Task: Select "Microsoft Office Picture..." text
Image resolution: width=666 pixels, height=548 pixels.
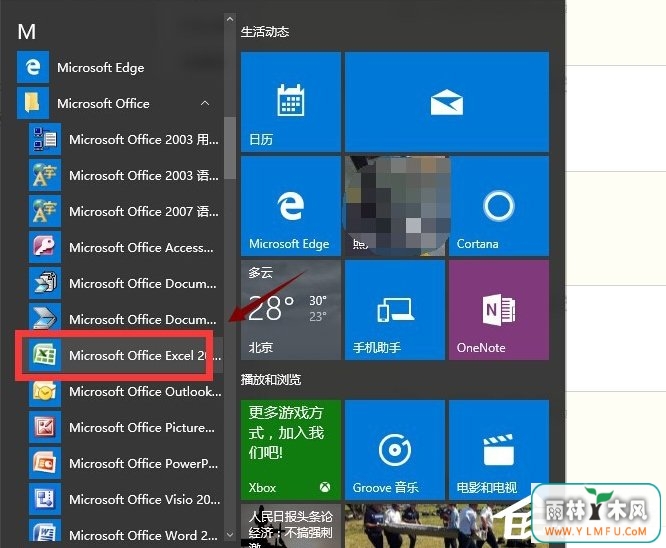Action: click(x=142, y=427)
